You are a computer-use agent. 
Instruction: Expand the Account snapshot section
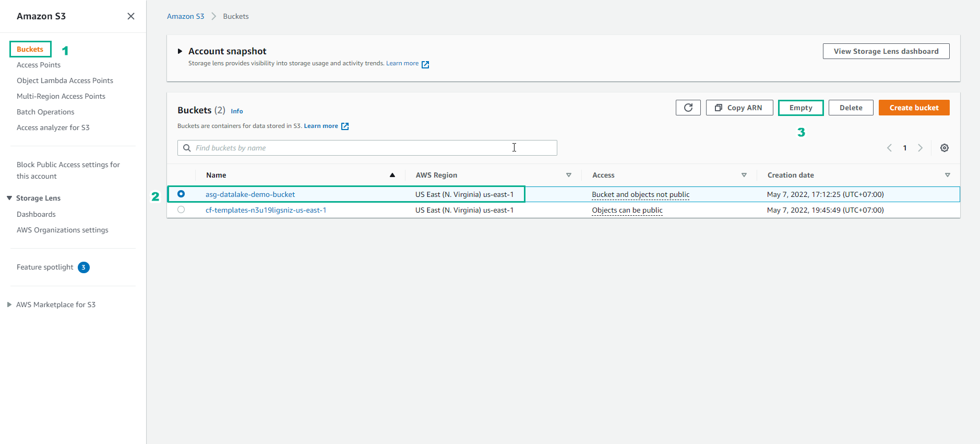coord(180,51)
